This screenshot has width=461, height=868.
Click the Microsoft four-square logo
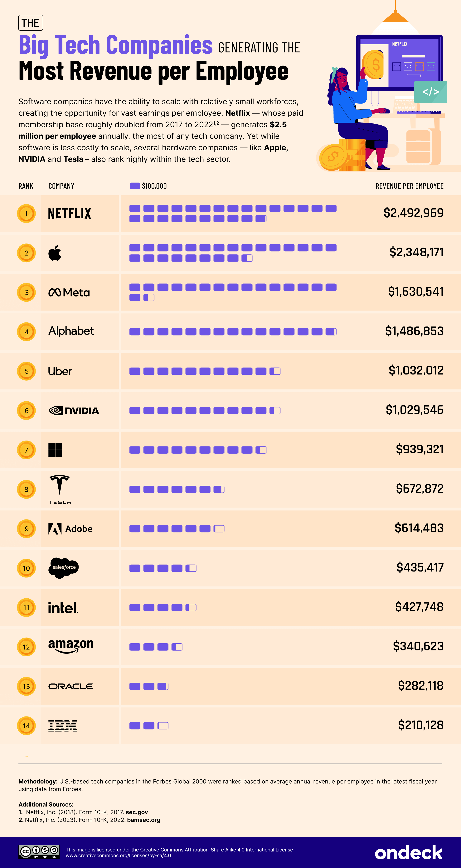click(x=55, y=450)
